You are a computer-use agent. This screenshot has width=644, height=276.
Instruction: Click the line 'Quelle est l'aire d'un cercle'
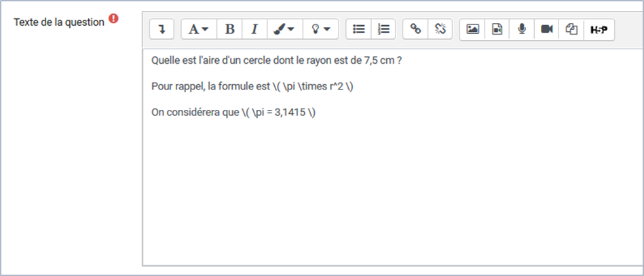click(x=276, y=61)
